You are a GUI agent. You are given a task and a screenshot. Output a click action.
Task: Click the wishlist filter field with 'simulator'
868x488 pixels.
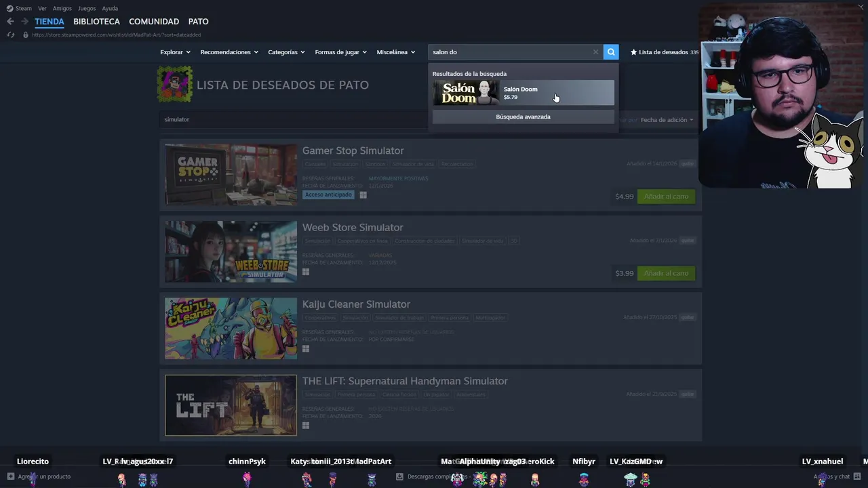click(x=294, y=119)
